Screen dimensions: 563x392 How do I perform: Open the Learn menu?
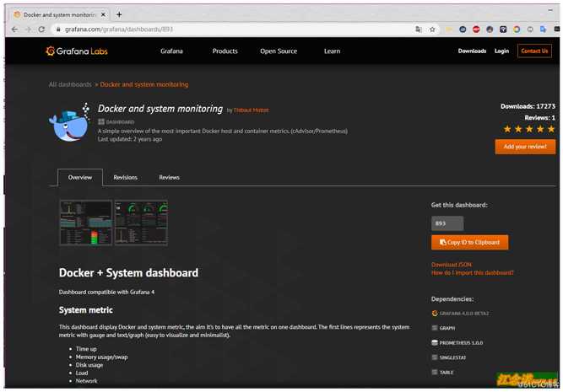332,51
